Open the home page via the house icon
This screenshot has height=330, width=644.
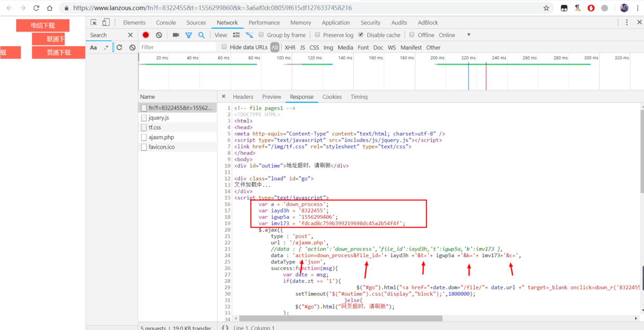click(x=49, y=8)
